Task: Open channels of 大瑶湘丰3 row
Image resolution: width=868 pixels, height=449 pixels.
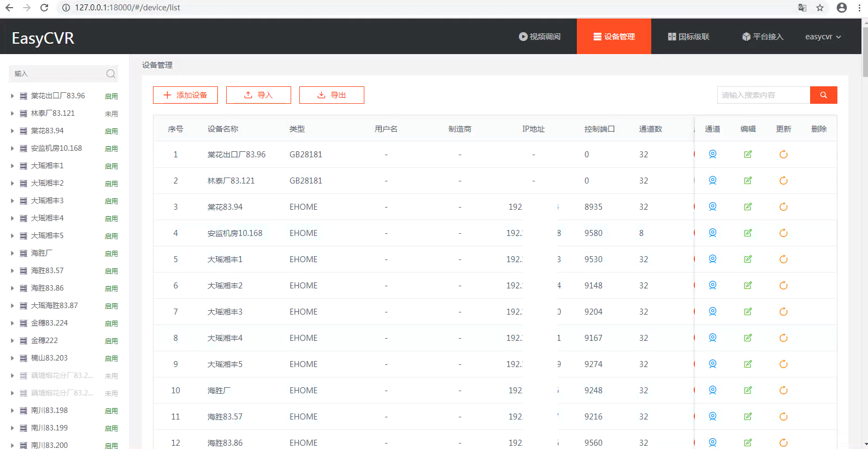Action: (x=712, y=311)
